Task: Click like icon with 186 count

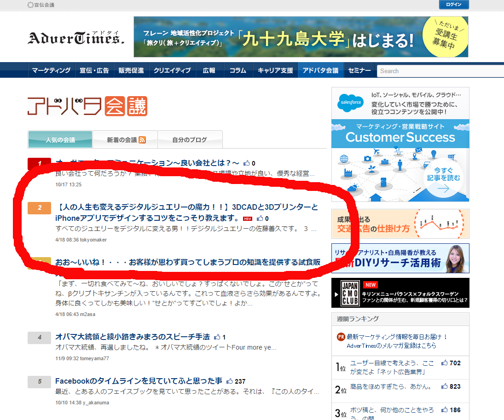Action: pos(444,410)
